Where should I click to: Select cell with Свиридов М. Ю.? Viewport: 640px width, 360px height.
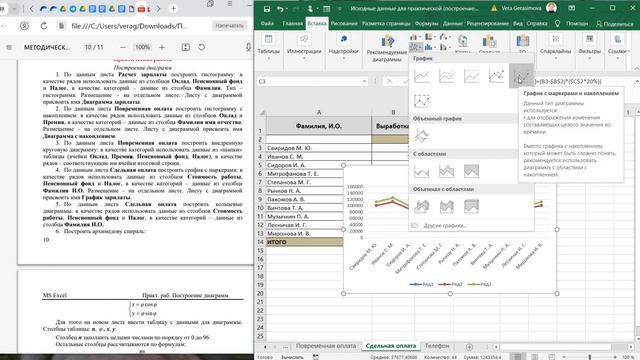coord(319,148)
